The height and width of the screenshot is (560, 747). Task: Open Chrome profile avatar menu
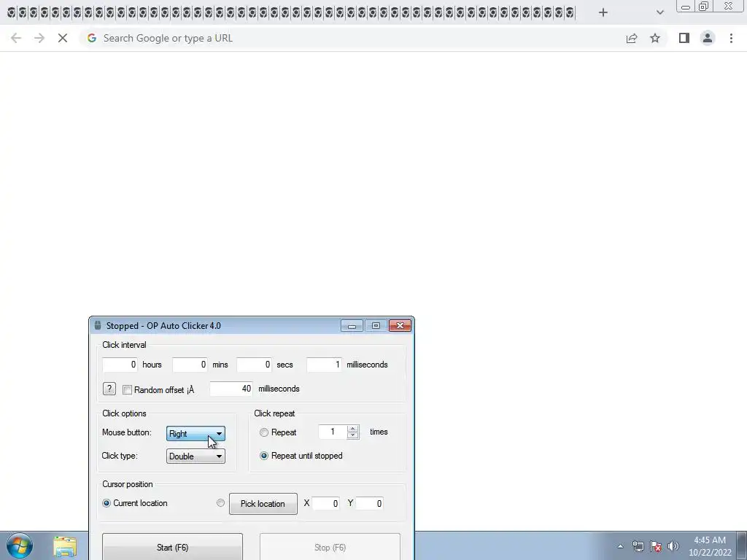pos(708,38)
